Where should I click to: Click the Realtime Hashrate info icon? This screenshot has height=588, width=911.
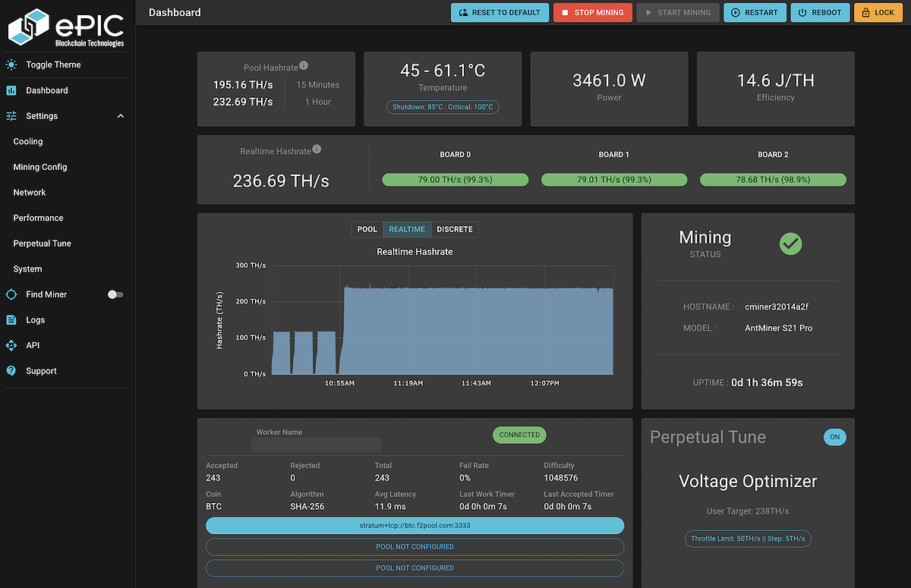(x=316, y=149)
